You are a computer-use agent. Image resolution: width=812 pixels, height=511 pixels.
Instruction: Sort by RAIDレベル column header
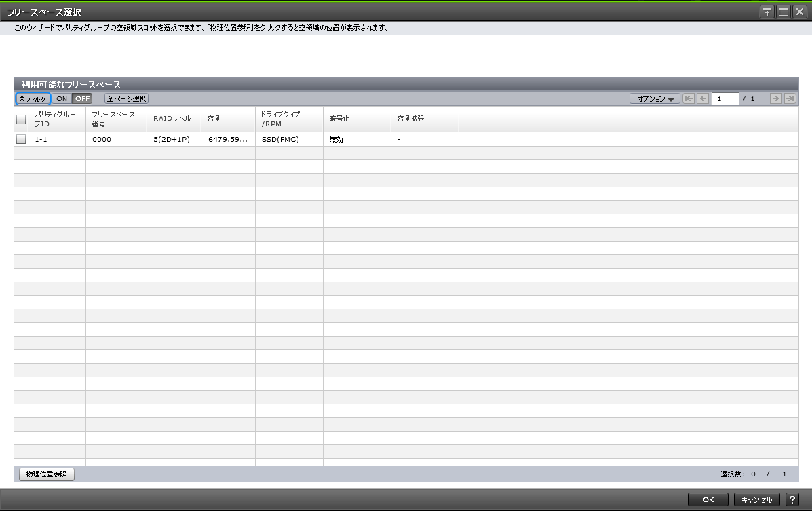[x=174, y=119]
